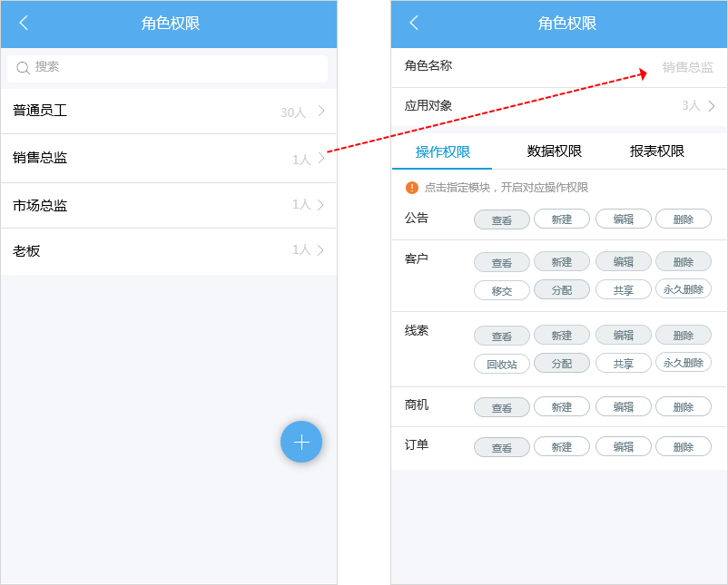
Task: Tap the back arrow on the role list screen
Action: 25,24
